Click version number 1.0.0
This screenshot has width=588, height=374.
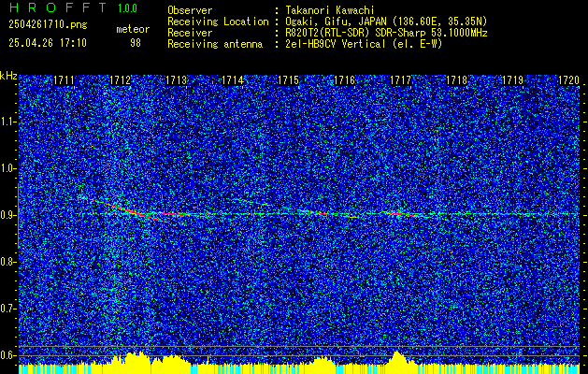point(127,8)
